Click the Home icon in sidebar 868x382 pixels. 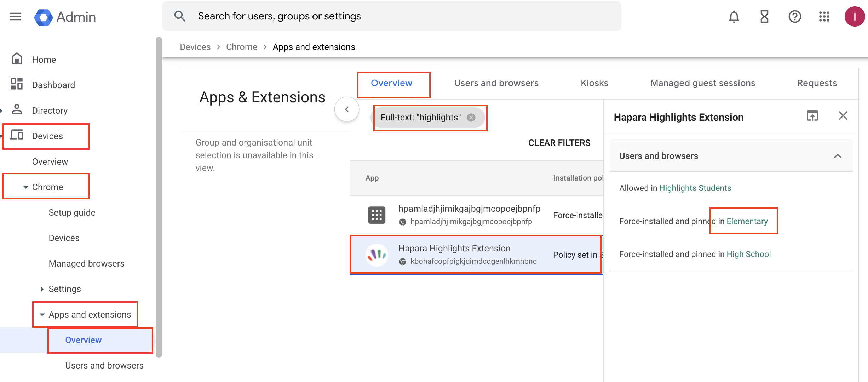pos(17,59)
